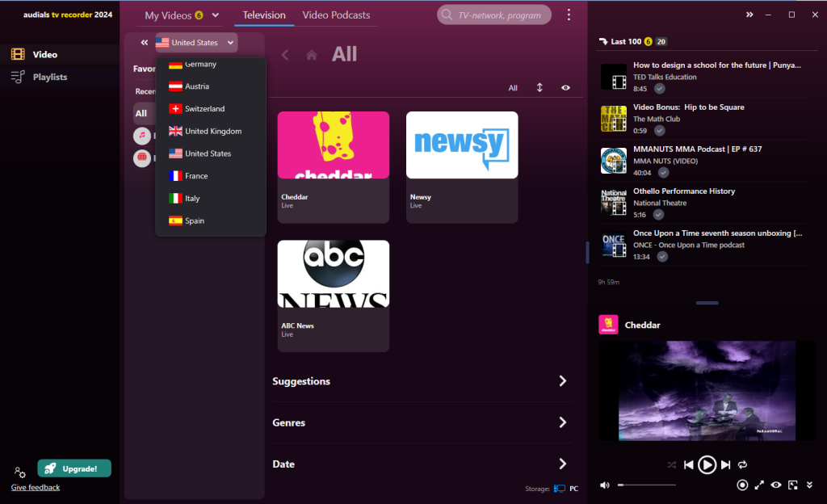Expand player to fullscreen arrows icon
Image resolution: width=827 pixels, height=504 pixels.
[759, 485]
